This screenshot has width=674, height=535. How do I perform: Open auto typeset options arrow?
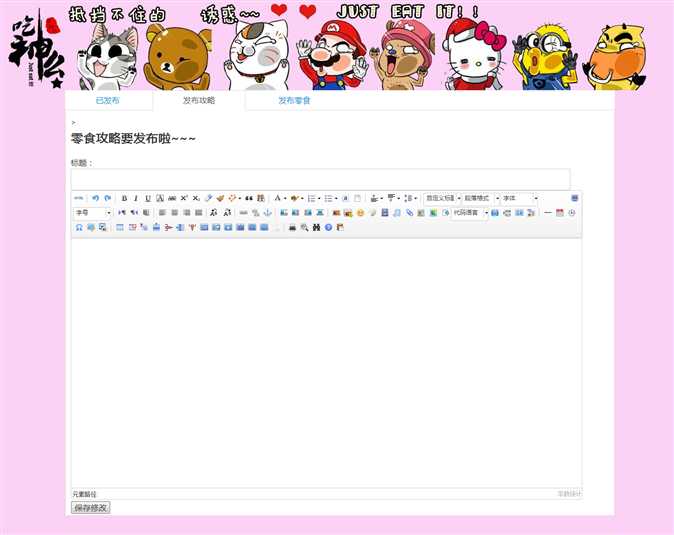point(239,198)
